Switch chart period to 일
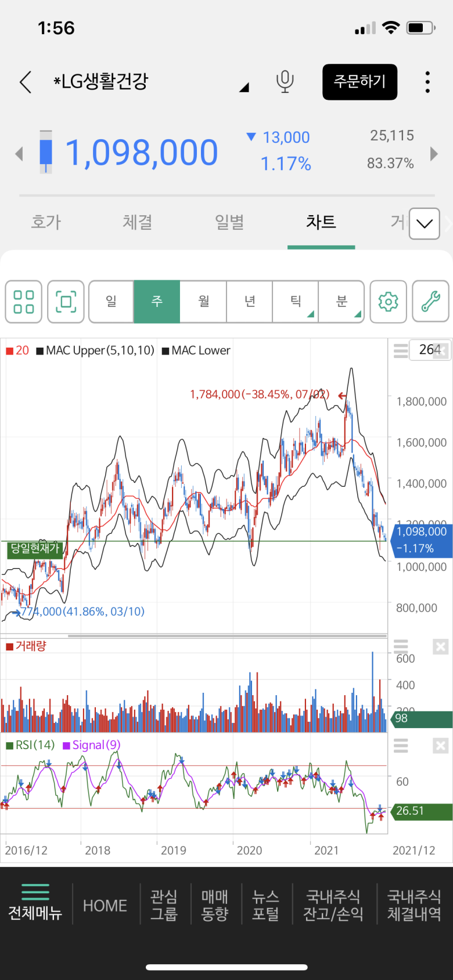 pyautogui.click(x=111, y=302)
